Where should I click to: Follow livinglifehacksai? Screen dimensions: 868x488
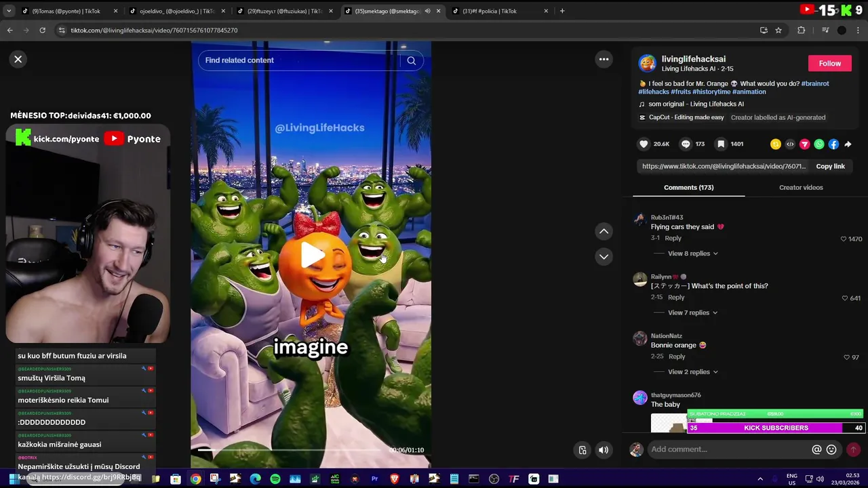[829, 63]
